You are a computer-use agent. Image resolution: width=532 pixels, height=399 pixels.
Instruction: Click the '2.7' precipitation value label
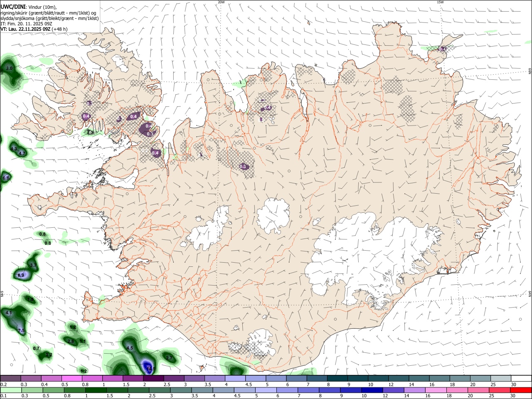(169, 358)
